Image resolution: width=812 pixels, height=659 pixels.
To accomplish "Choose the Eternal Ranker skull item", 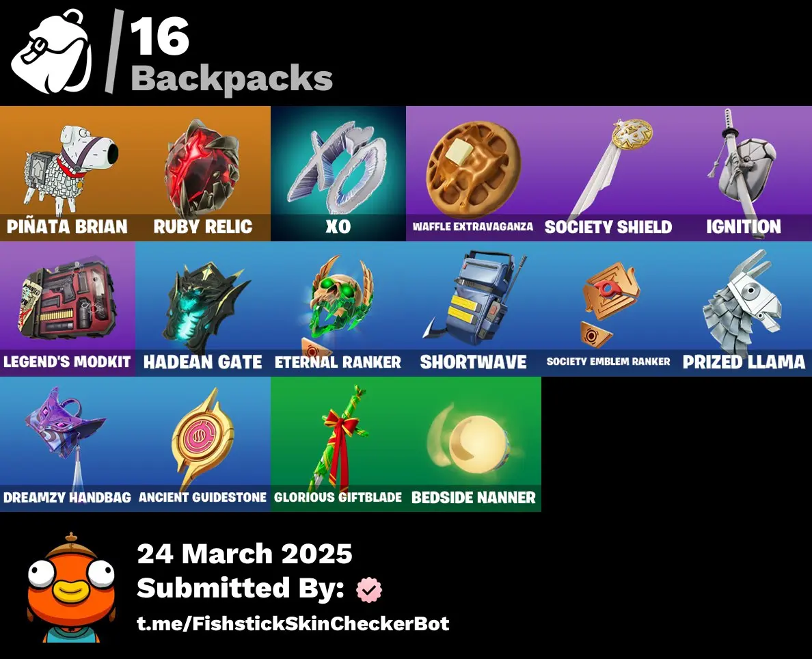I will [338, 309].
